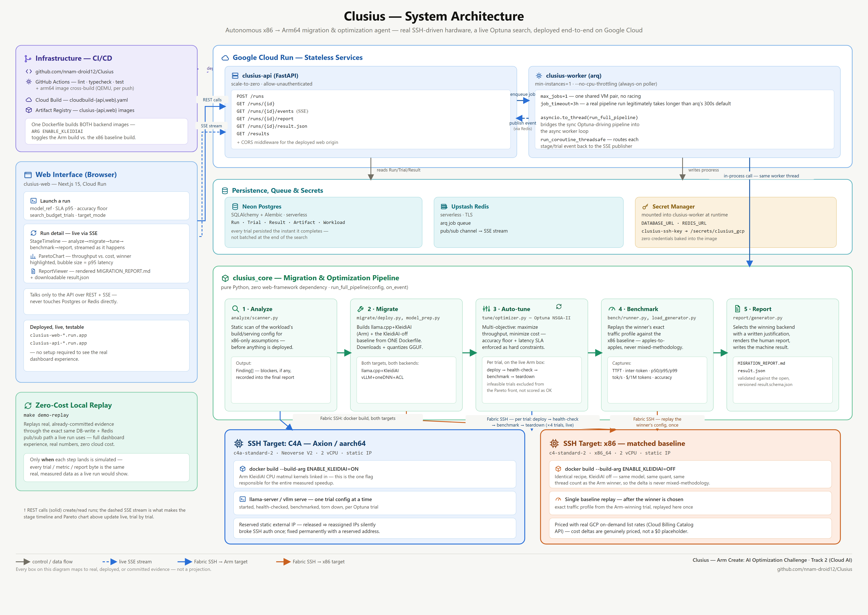Click the package icon beside Artifact Registry

[x=29, y=110]
